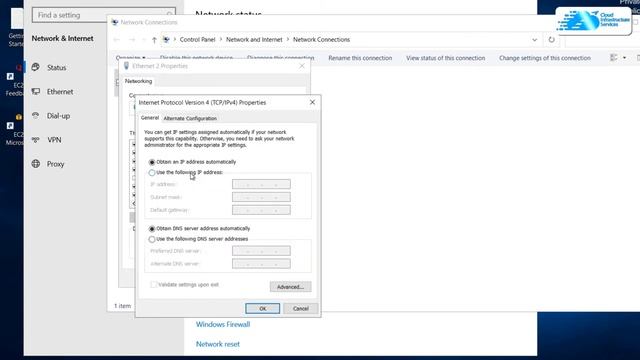Click the IP address input field
This screenshot has height=360, width=640.
(x=261, y=184)
